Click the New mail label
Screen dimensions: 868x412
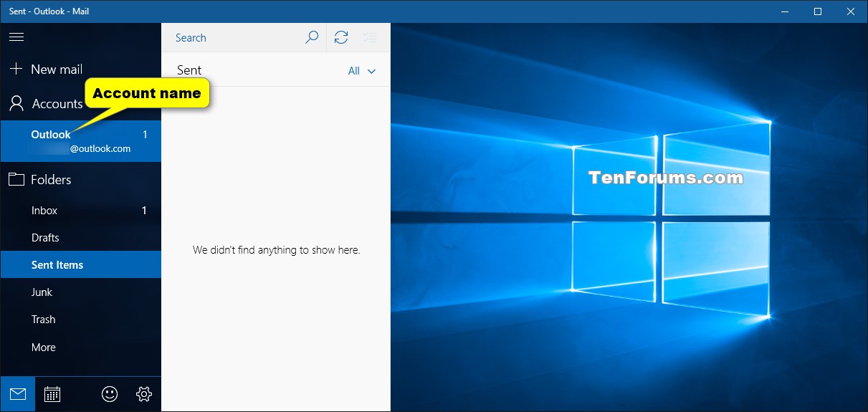tap(57, 70)
